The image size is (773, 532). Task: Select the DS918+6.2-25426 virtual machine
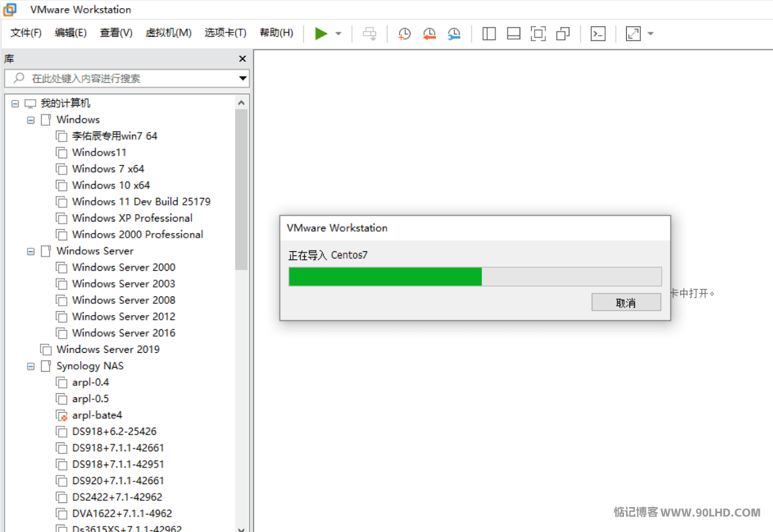pyautogui.click(x=115, y=432)
